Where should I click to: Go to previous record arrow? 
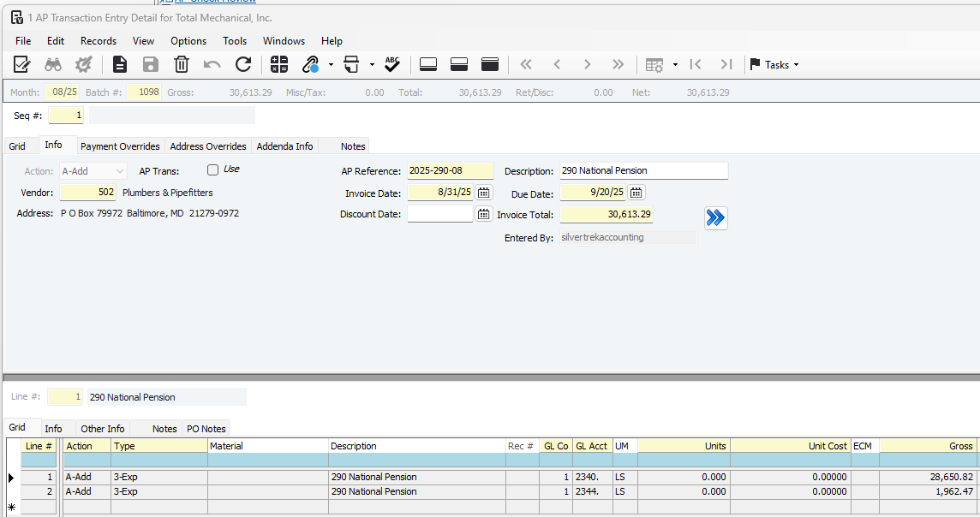(557, 64)
